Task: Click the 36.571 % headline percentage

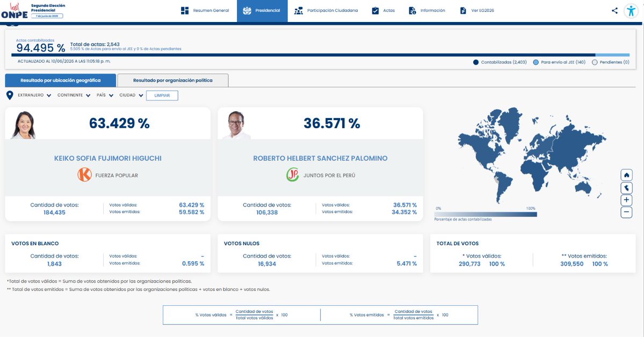Action: (332, 123)
